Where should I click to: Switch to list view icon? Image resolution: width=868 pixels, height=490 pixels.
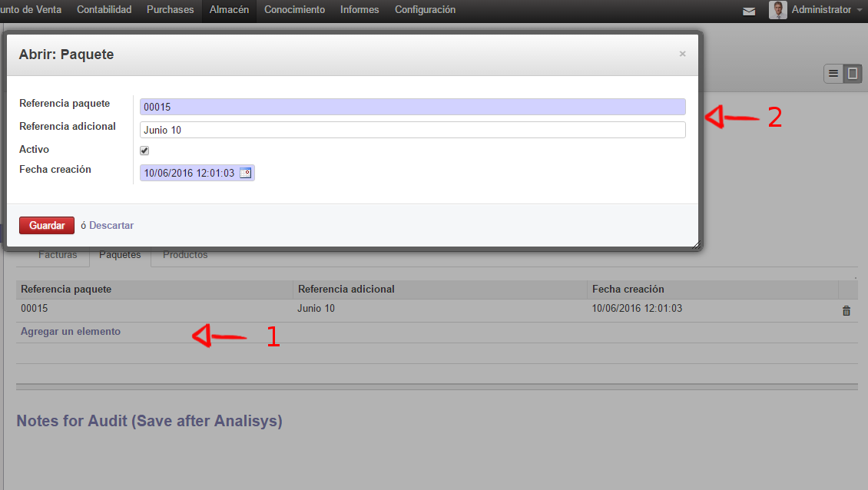point(833,73)
